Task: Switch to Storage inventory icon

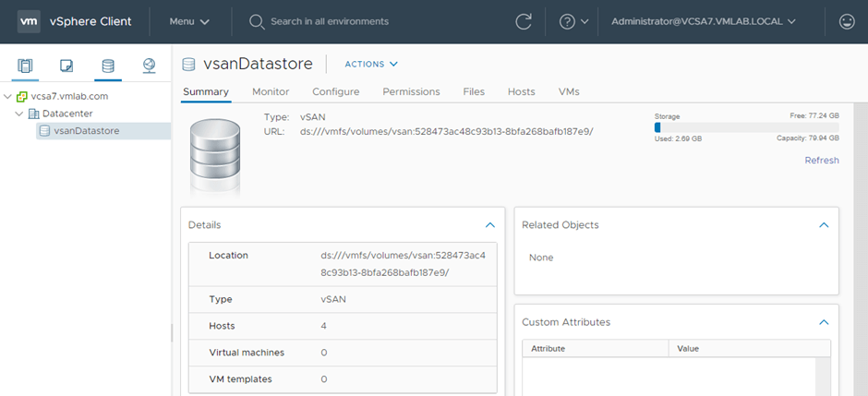Action: [x=108, y=66]
